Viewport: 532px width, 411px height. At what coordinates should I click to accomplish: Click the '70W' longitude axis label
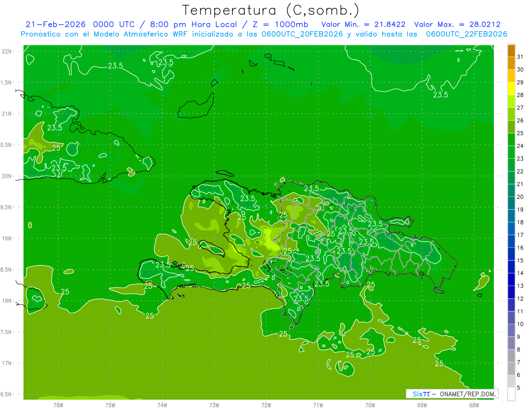pyautogui.click(x=370, y=405)
